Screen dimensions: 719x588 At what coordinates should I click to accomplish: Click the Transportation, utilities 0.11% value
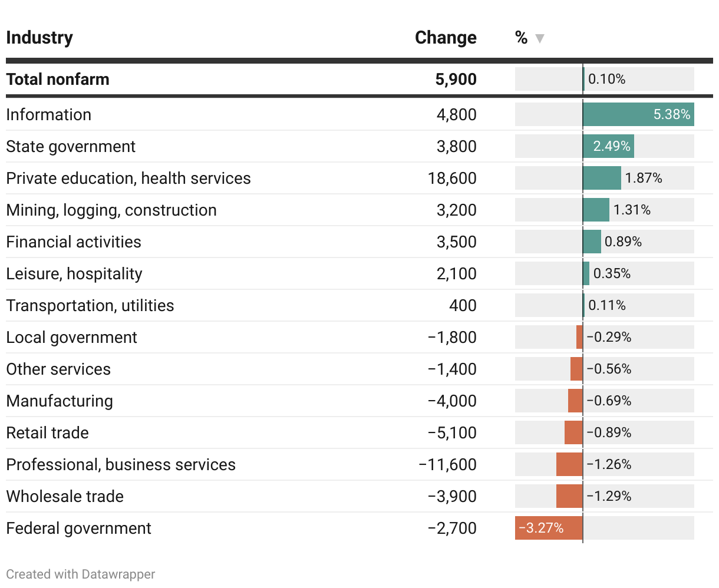pos(607,305)
